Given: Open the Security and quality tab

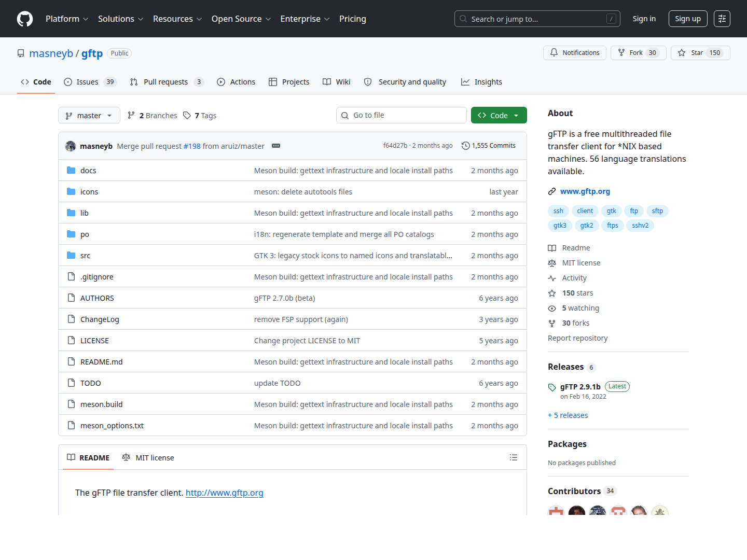Looking at the screenshot, I should pos(405,82).
